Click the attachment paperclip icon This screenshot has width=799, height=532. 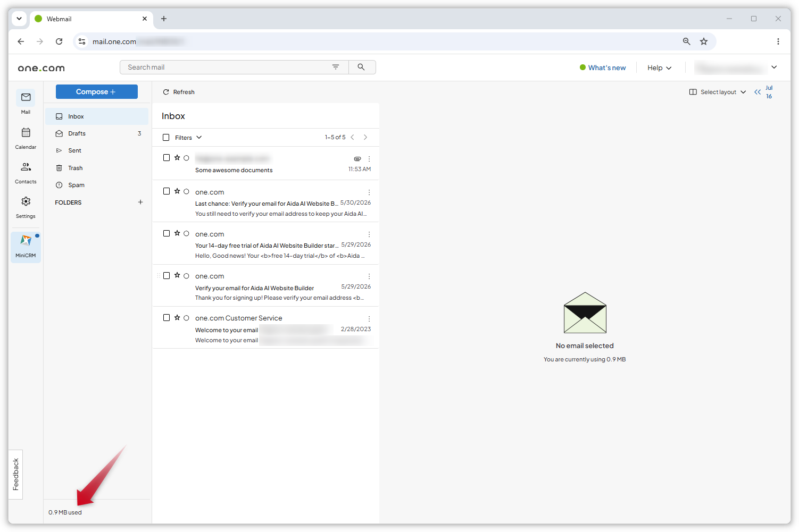coord(357,159)
